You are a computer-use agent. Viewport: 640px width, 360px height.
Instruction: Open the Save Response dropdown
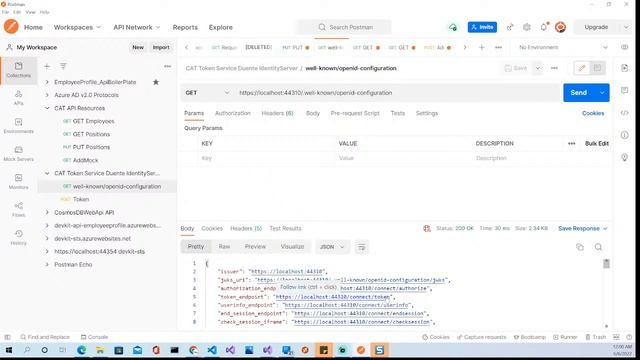582,229
